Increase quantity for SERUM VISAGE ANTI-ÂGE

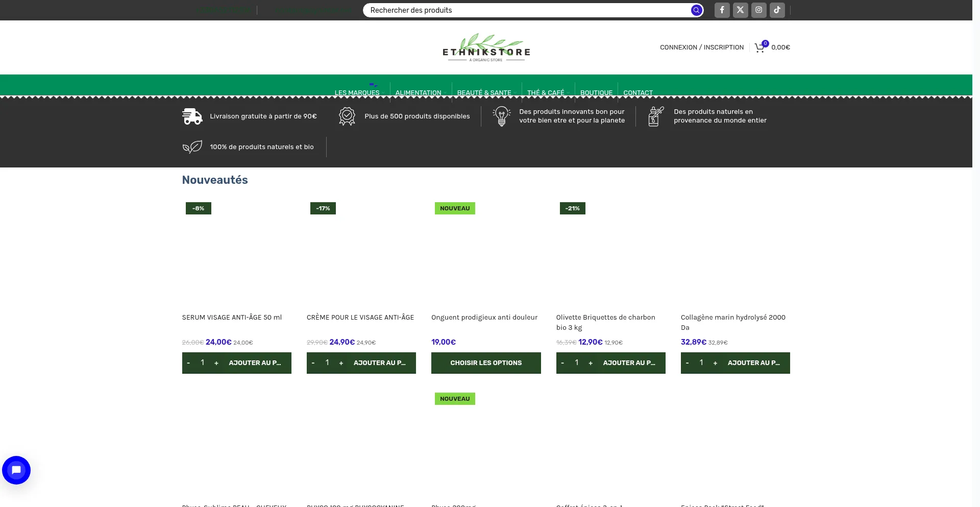pyautogui.click(x=216, y=363)
